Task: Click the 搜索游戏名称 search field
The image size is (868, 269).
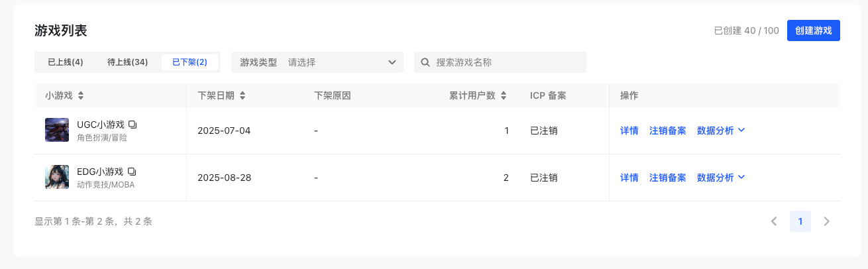Action: point(507,62)
